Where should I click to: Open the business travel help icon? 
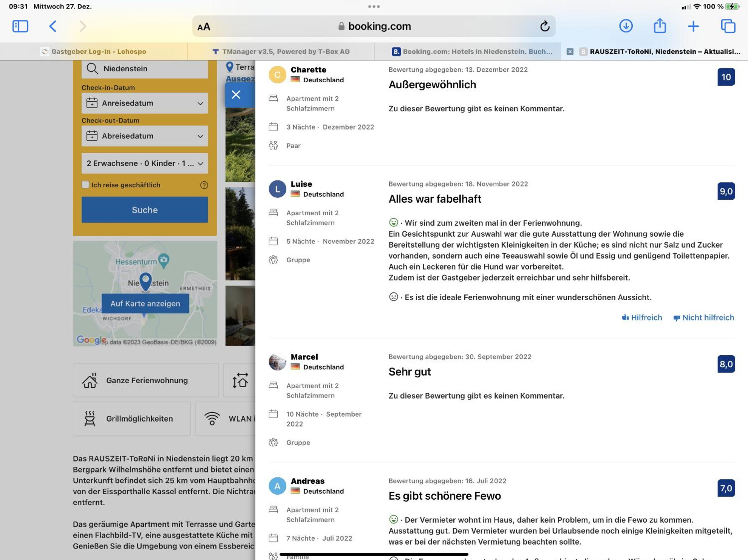coord(204,185)
